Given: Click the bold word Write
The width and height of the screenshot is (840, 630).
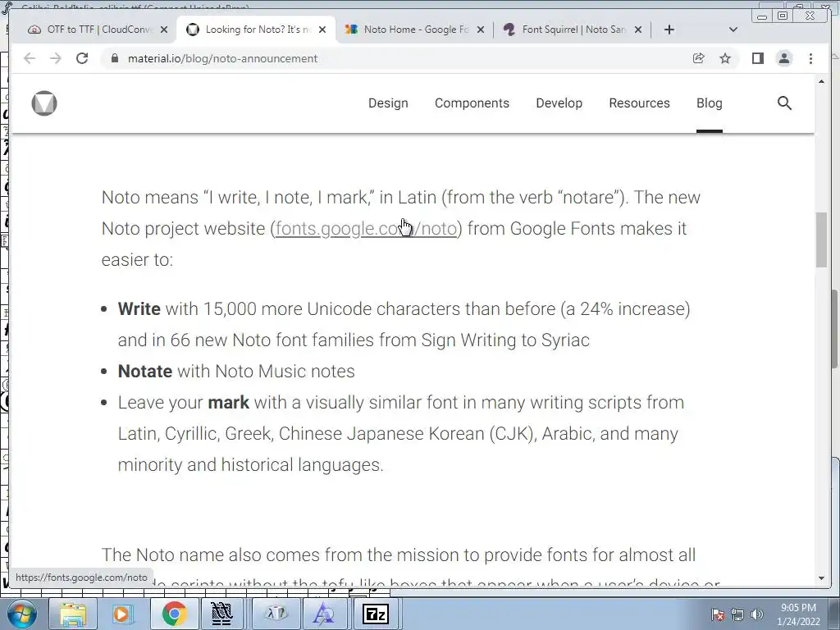Looking at the screenshot, I should 139,309.
